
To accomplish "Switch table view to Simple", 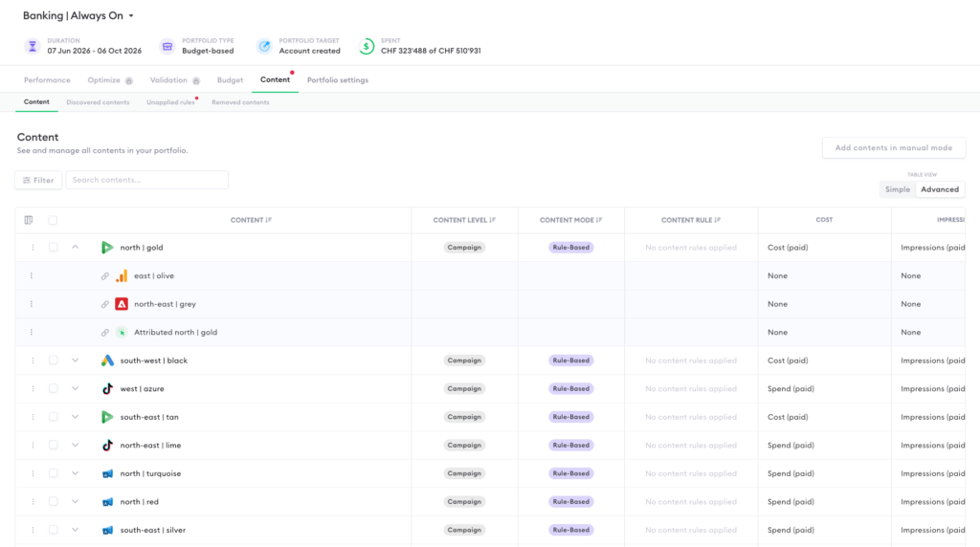I will pyautogui.click(x=898, y=189).
